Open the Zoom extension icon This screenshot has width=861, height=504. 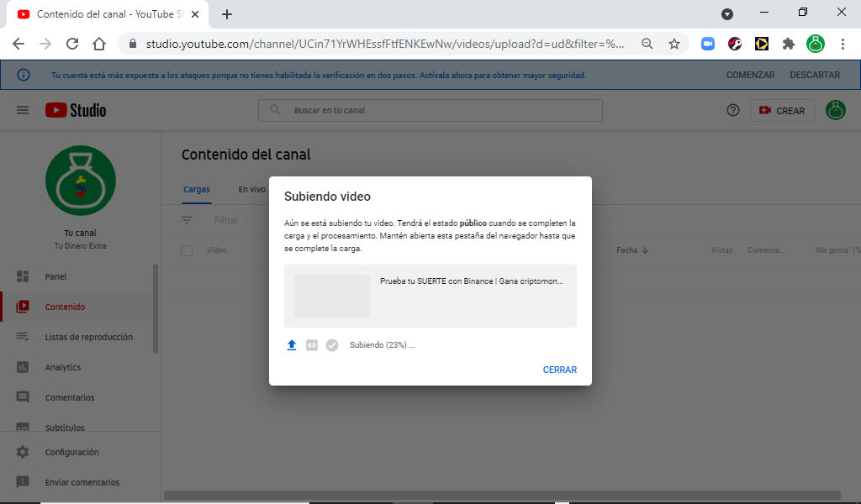pyautogui.click(x=708, y=44)
